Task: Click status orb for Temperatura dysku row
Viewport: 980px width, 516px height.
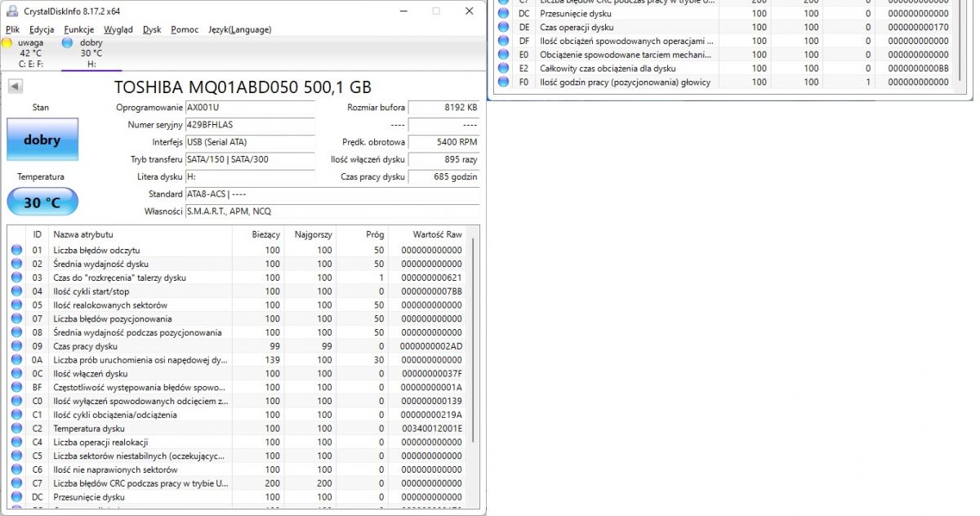Action: click(x=16, y=429)
